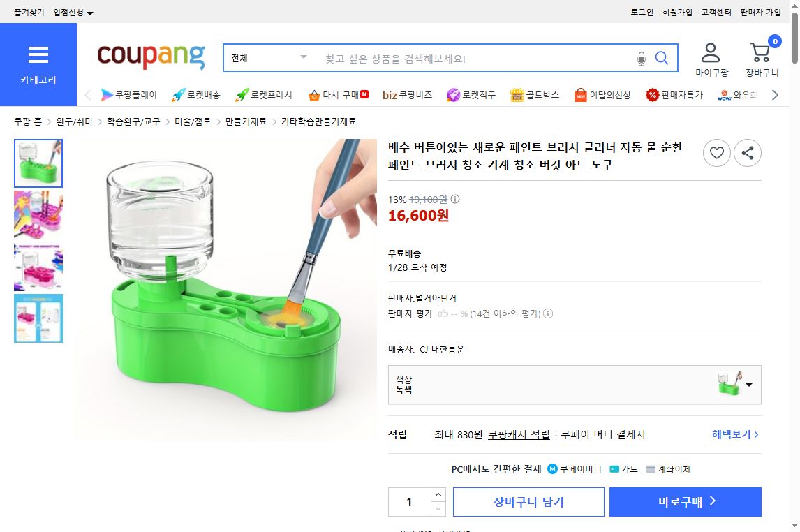Click the share icon next to the product title
800x532 pixels.
tap(748, 153)
